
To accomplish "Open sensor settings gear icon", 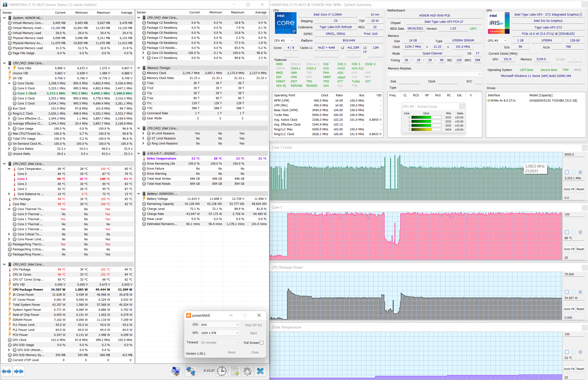I will point(247,371).
